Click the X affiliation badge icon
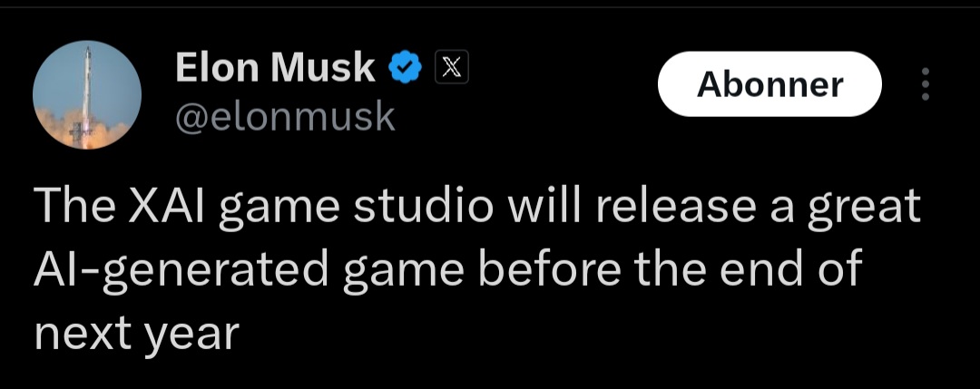The height and width of the screenshot is (389, 980). 451,67
